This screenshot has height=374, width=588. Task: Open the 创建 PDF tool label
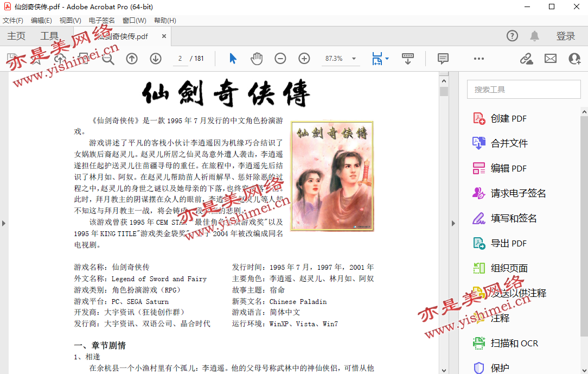(x=508, y=118)
